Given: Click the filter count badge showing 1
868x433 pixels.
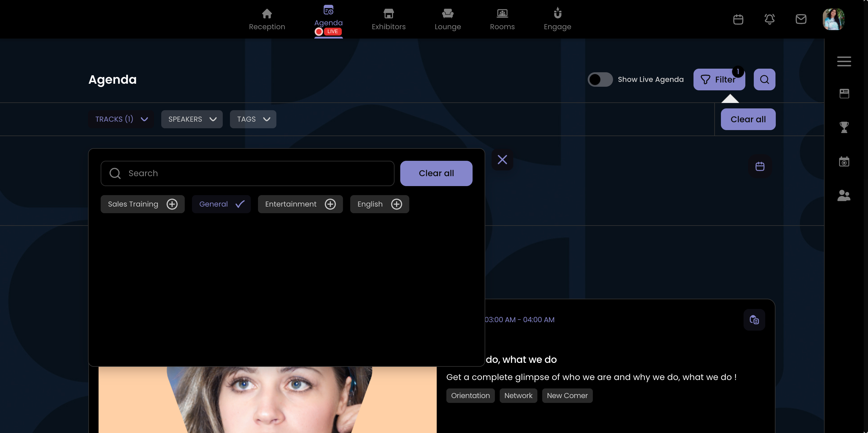Looking at the screenshot, I should coord(737,72).
